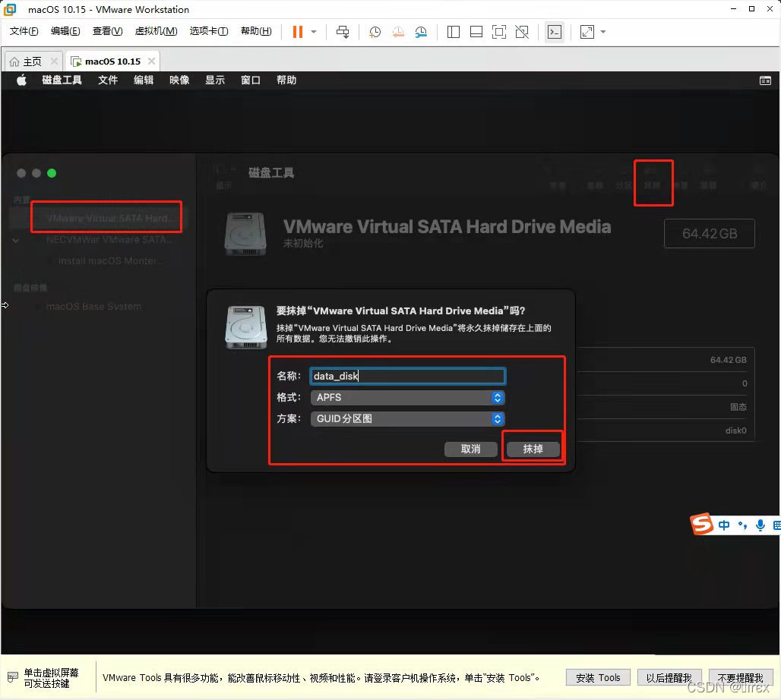Image resolution: width=781 pixels, height=700 pixels.
Task: Collapse the NECVMWar VMware SATA disclosure chevron
Action: point(15,241)
